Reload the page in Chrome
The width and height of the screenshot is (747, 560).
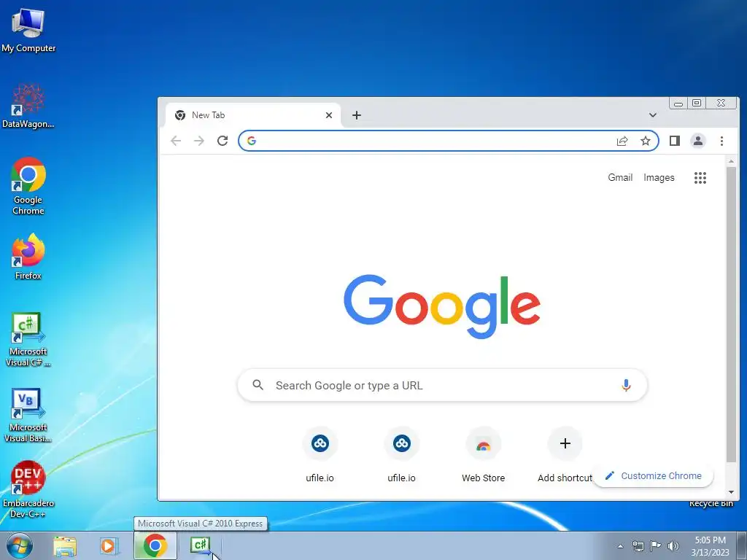tap(222, 141)
